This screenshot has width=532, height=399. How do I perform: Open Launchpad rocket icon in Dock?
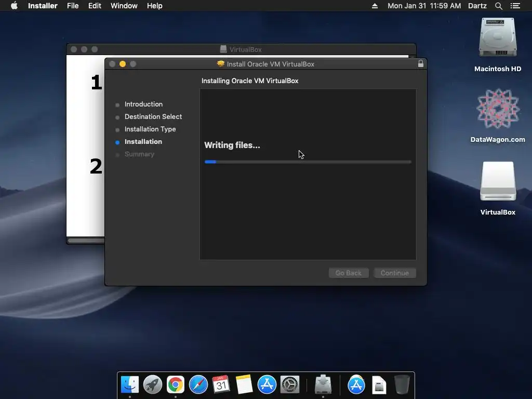click(153, 385)
